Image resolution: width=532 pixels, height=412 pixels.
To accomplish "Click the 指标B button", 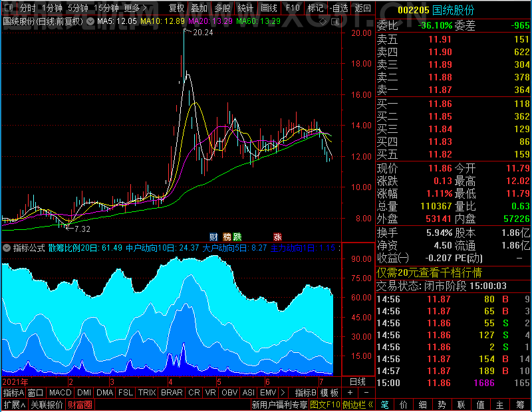I will [x=306, y=393].
